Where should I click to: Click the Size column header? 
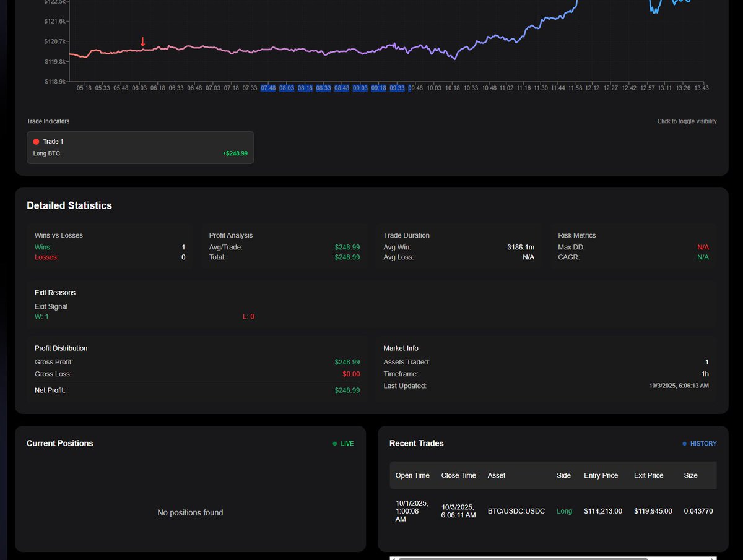click(x=690, y=475)
